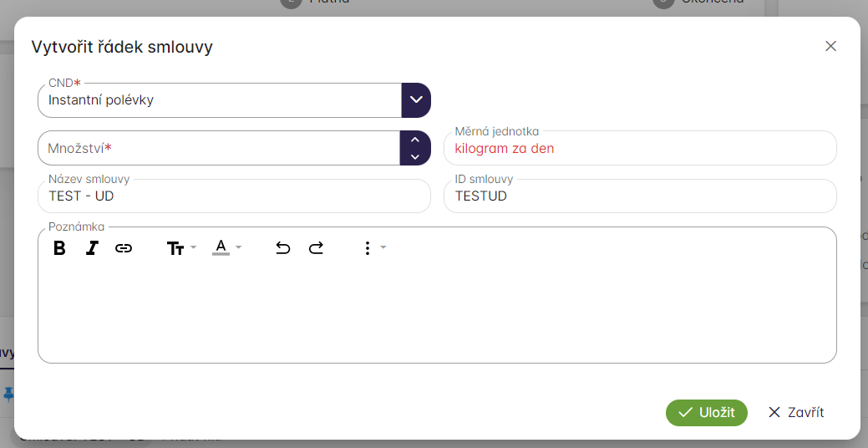This screenshot has width=868, height=448.
Task: Expand the CND dropdown list
Action: (415, 100)
